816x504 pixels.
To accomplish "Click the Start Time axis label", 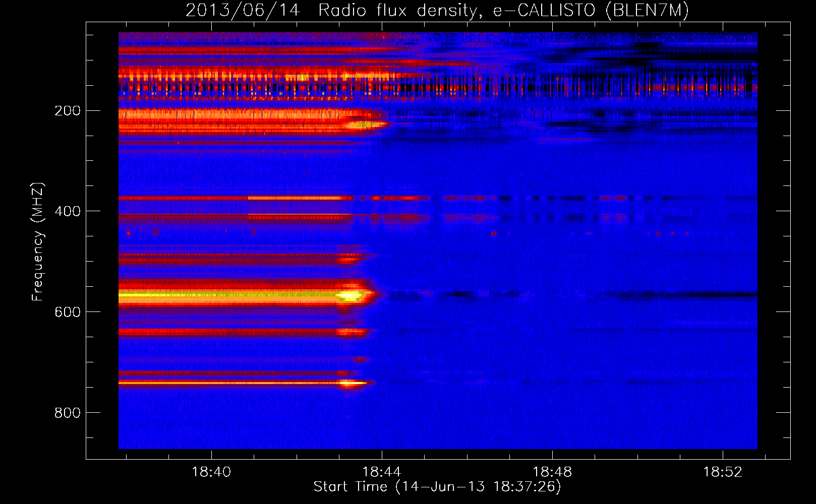I will click(437, 487).
